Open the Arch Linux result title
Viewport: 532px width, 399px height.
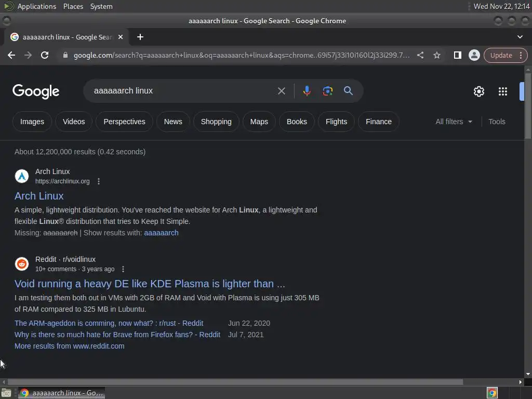[x=39, y=196]
